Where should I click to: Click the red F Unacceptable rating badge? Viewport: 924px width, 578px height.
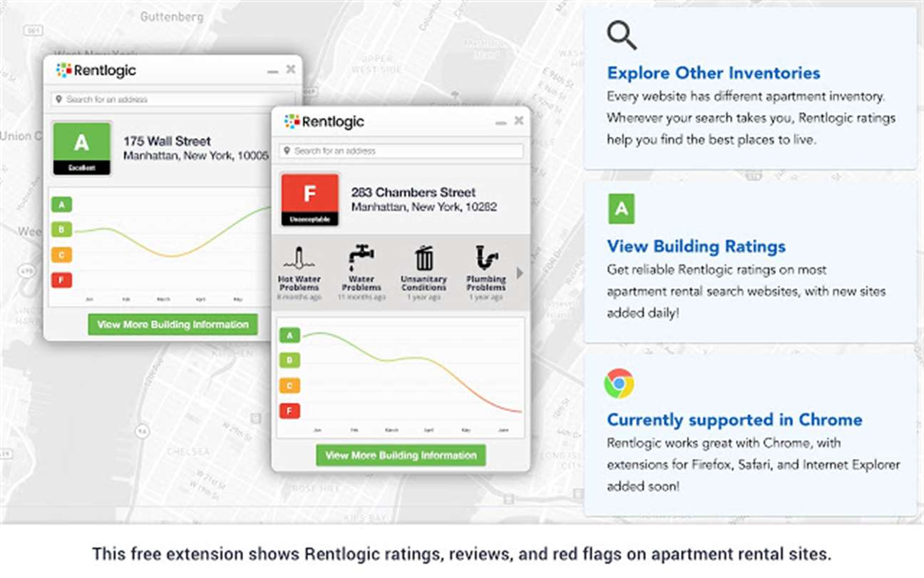tap(310, 200)
